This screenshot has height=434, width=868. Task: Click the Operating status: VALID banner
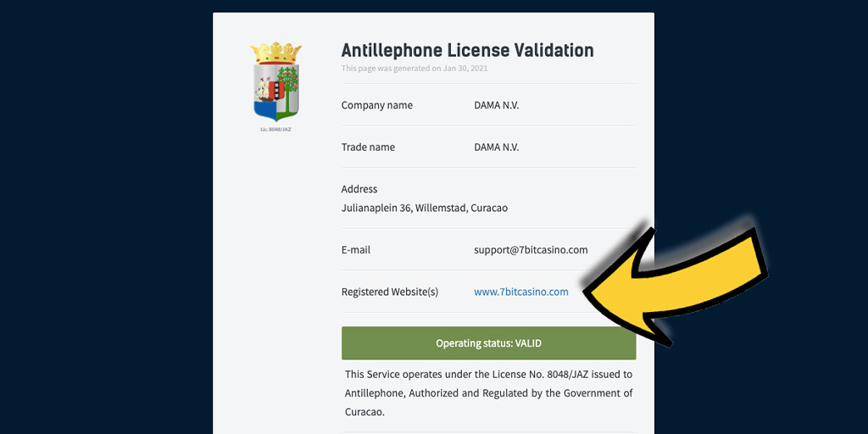488,343
